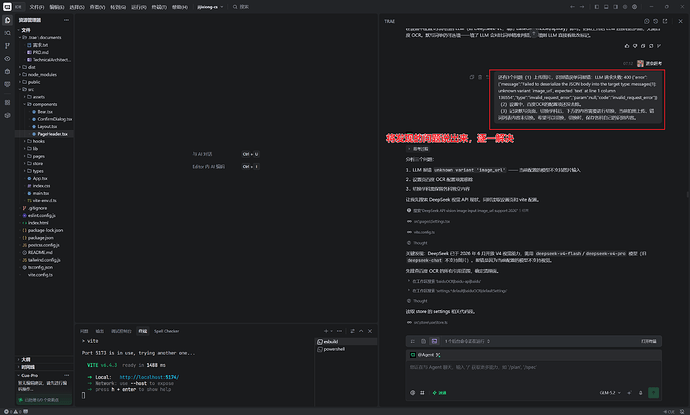Image resolution: width=690 pixels, height=415 pixels.
Task: Open the 编辑 (Edit) menu
Action: pos(56,7)
